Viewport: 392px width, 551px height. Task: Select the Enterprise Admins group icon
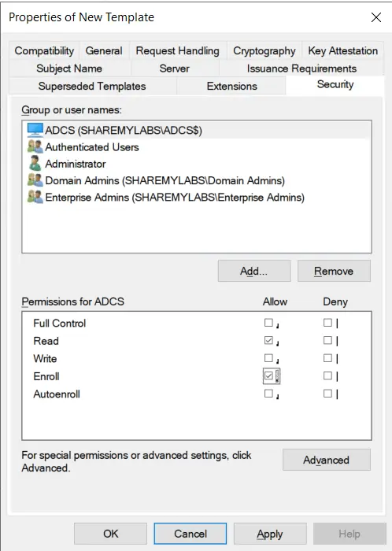[35, 197]
